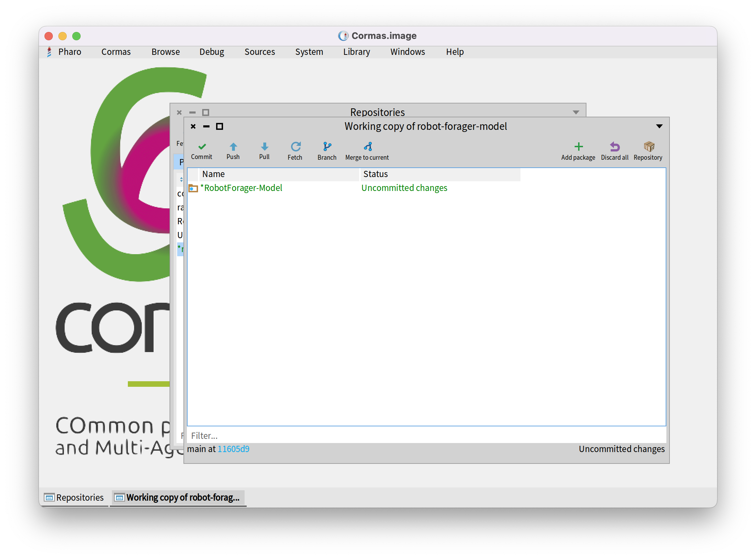Open the Pharo menu
Screen dimensions: 756x559
[x=69, y=52]
